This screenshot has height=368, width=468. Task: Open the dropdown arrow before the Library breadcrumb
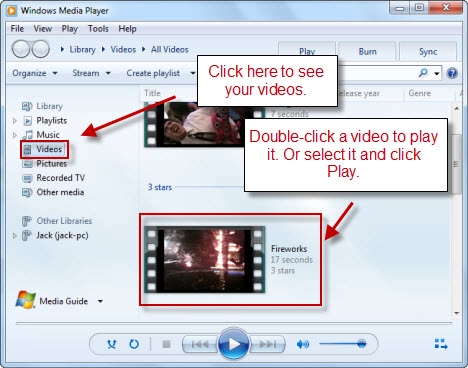(x=62, y=49)
